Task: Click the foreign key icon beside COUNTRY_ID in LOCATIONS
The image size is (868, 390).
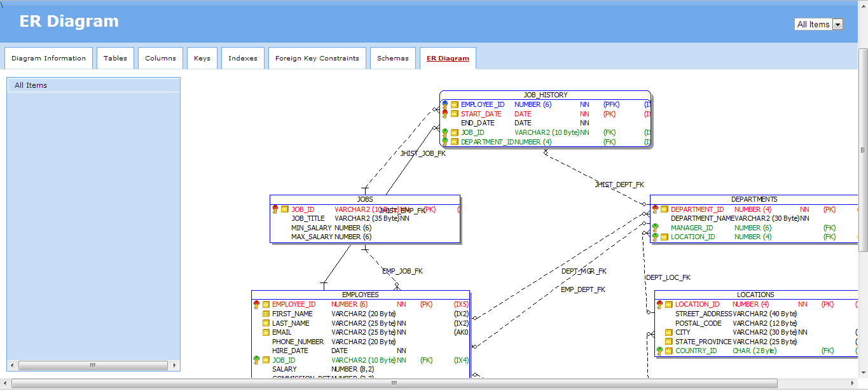Action: coord(659,351)
